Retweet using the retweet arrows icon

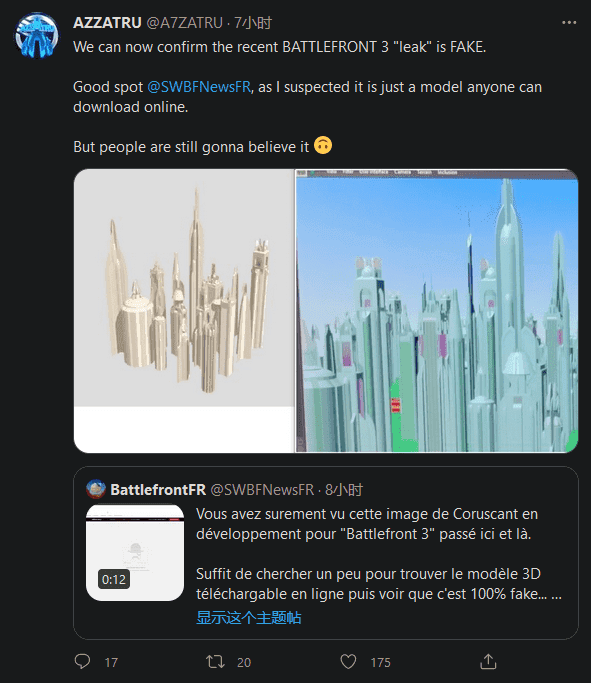[x=215, y=662]
